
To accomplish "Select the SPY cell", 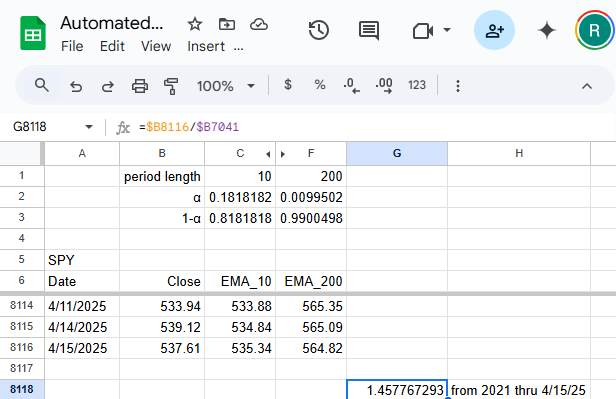I will click(82, 260).
